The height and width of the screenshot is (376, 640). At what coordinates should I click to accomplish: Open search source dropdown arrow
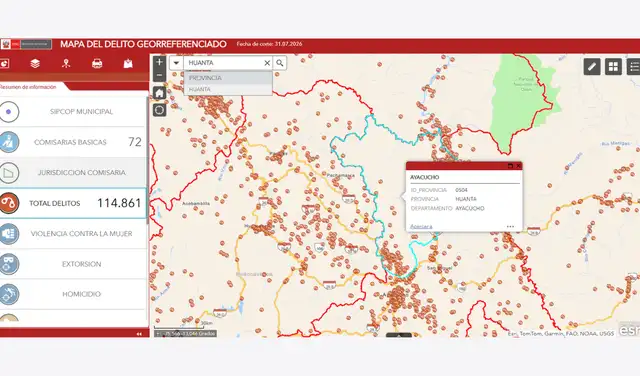tap(176, 63)
